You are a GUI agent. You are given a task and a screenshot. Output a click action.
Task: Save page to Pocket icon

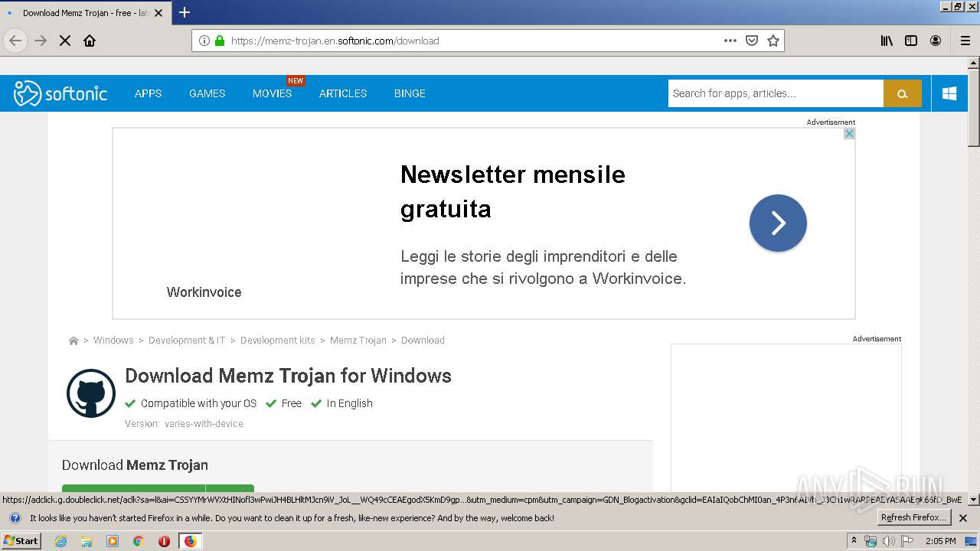click(752, 41)
